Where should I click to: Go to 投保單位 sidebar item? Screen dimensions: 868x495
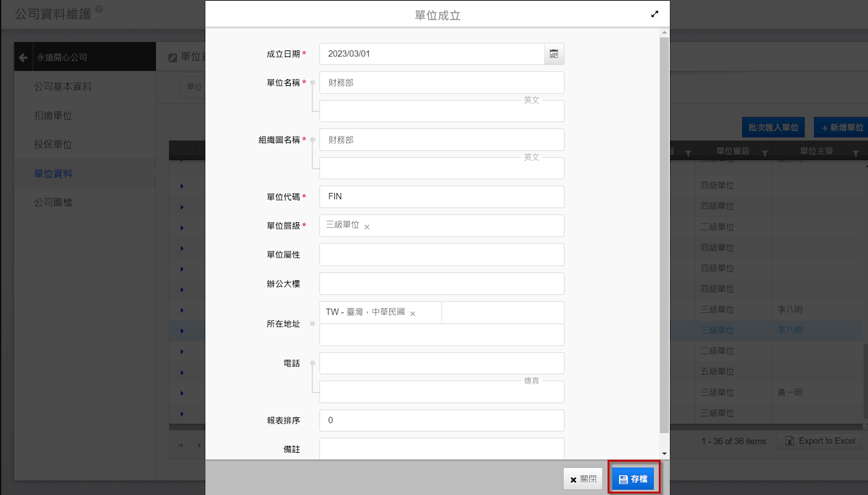(x=53, y=144)
